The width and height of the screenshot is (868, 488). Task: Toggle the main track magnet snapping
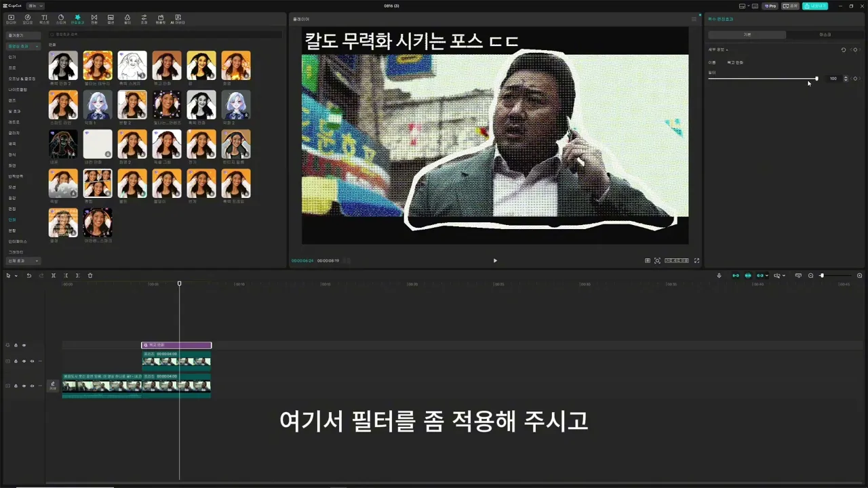tap(736, 276)
